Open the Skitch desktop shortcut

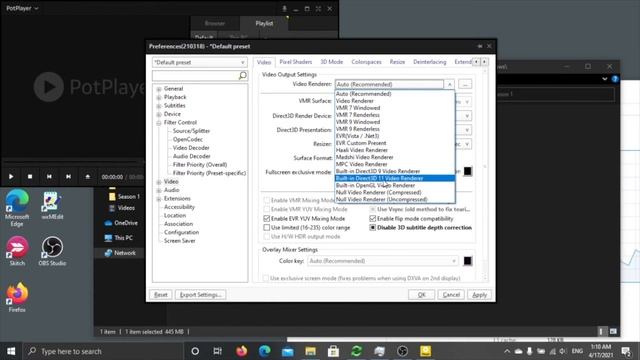point(17,251)
